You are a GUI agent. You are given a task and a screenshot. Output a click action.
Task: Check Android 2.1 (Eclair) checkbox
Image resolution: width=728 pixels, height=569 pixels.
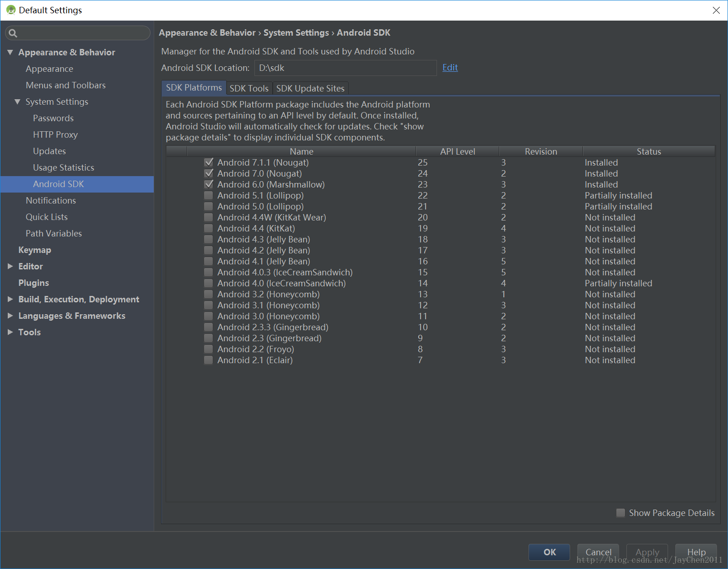click(x=209, y=360)
